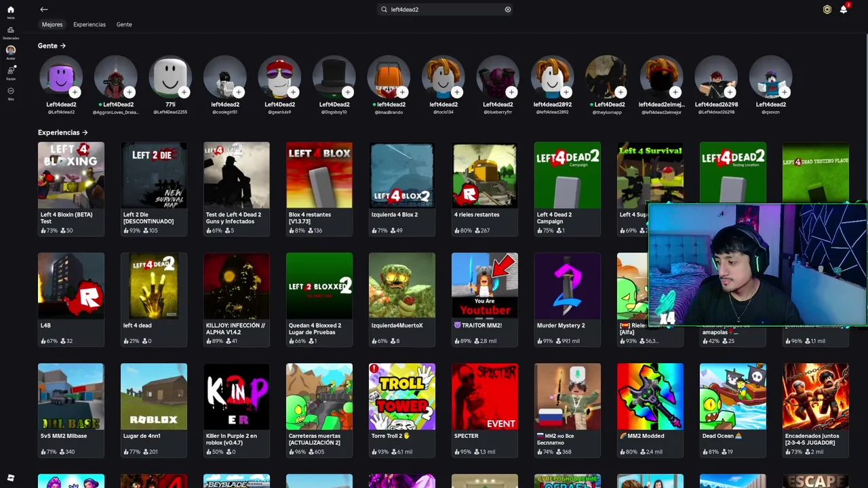
Task: View profile name Left4dead26298
Action: [716, 104]
